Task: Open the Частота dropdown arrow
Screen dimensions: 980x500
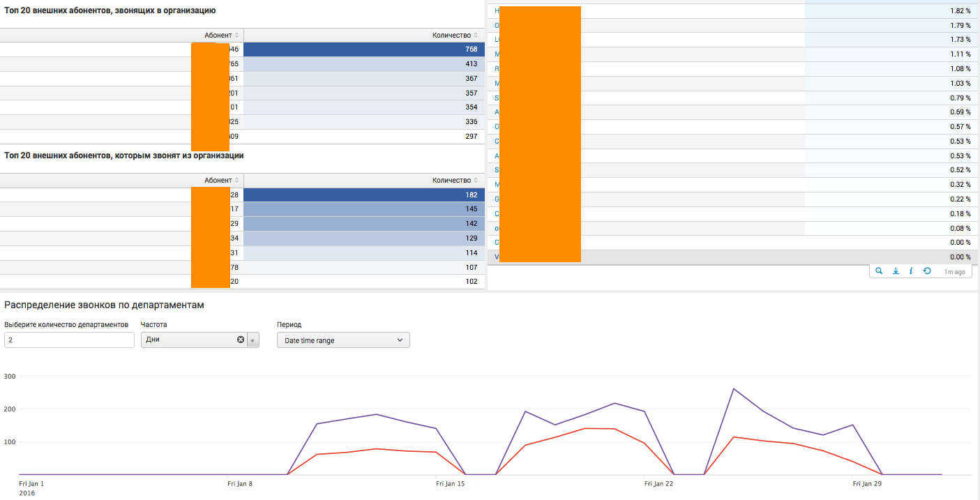Action: (252, 340)
